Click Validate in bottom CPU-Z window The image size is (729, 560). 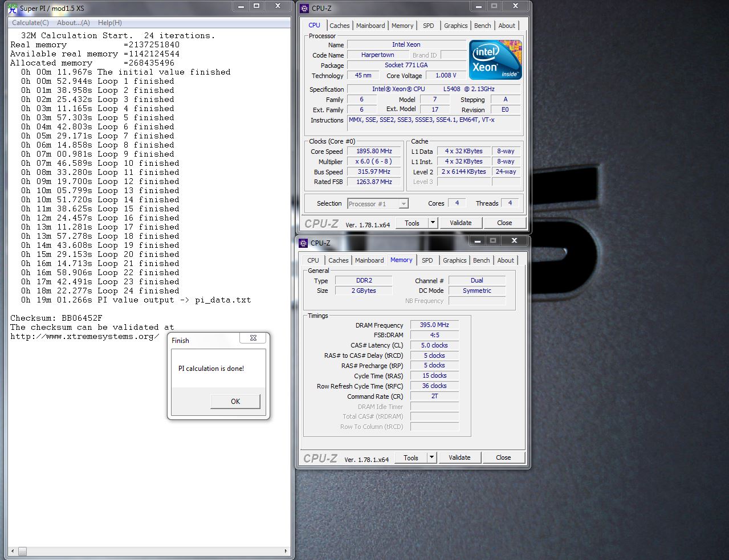(x=459, y=457)
